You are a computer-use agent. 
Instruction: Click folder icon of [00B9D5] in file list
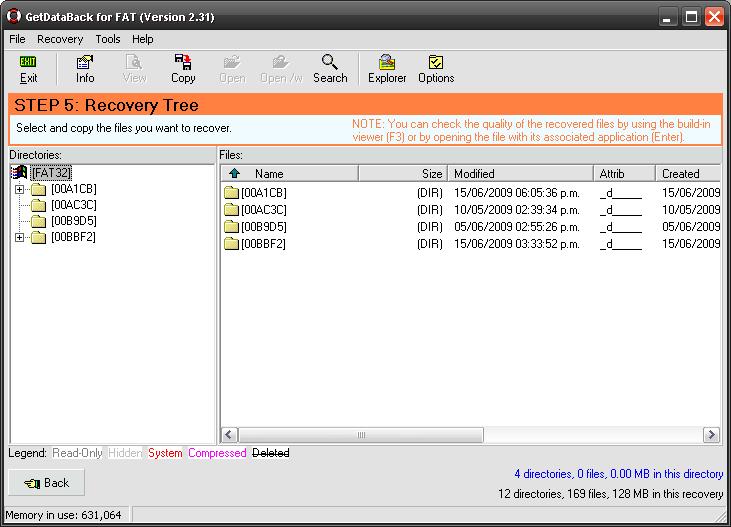pyautogui.click(x=231, y=227)
